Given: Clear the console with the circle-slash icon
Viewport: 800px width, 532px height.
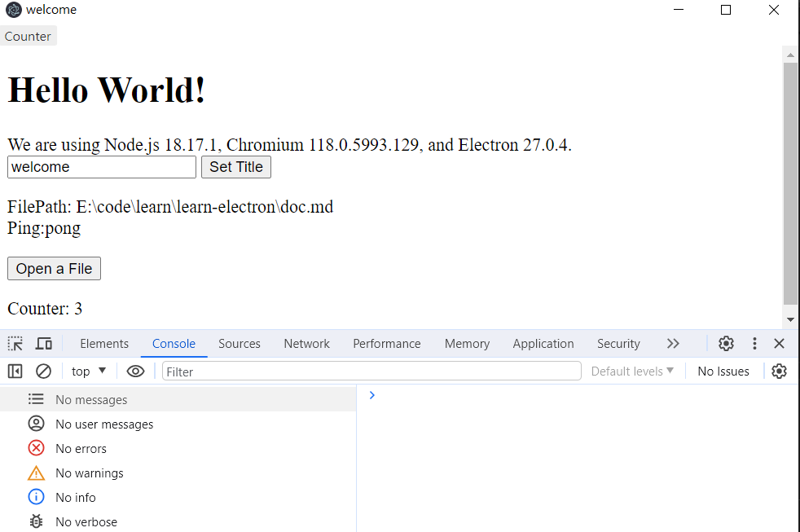Looking at the screenshot, I should pyautogui.click(x=43, y=371).
